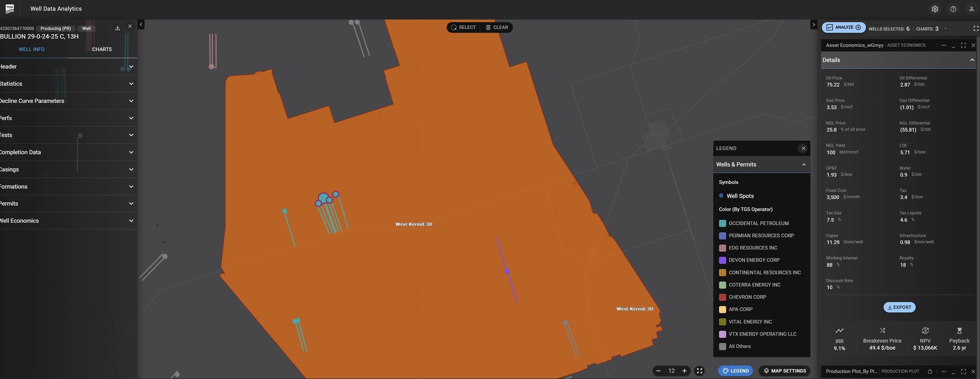Zoom in the map with plus
The height and width of the screenshot is (379, 980).
click(685, 371)
